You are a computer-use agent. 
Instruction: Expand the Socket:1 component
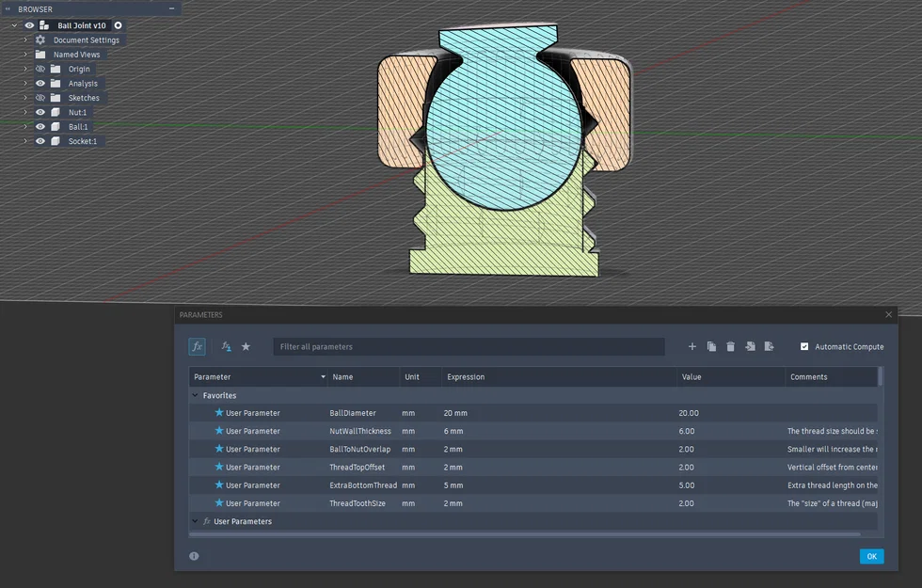click(x=25, y=141)
